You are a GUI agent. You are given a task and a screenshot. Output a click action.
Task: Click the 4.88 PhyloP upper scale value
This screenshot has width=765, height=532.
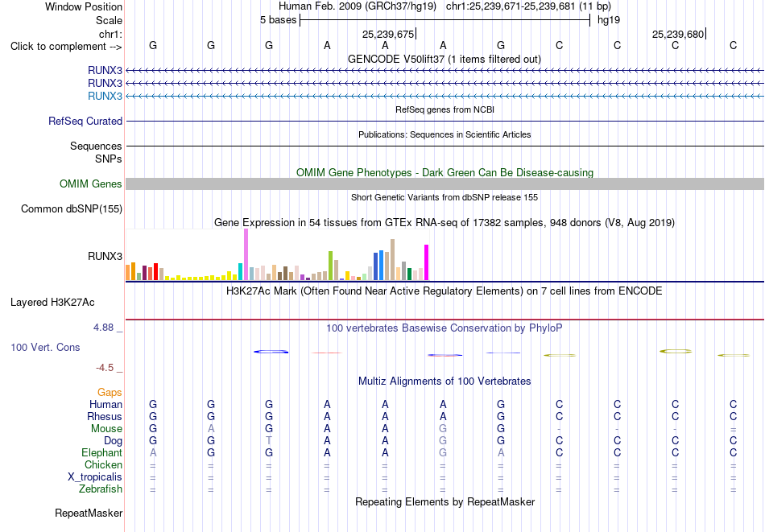pos(103,328)
